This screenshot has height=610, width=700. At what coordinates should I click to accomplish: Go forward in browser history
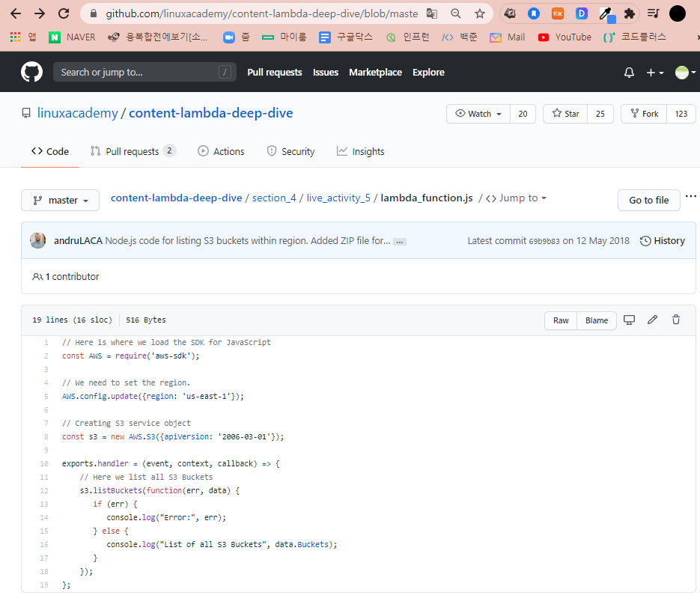(x=40, y=13)
